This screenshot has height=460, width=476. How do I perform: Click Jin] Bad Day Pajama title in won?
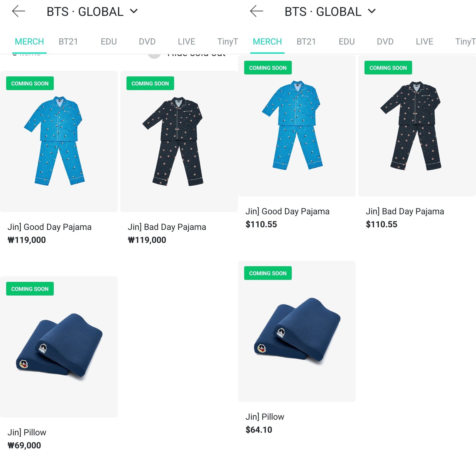167,227
